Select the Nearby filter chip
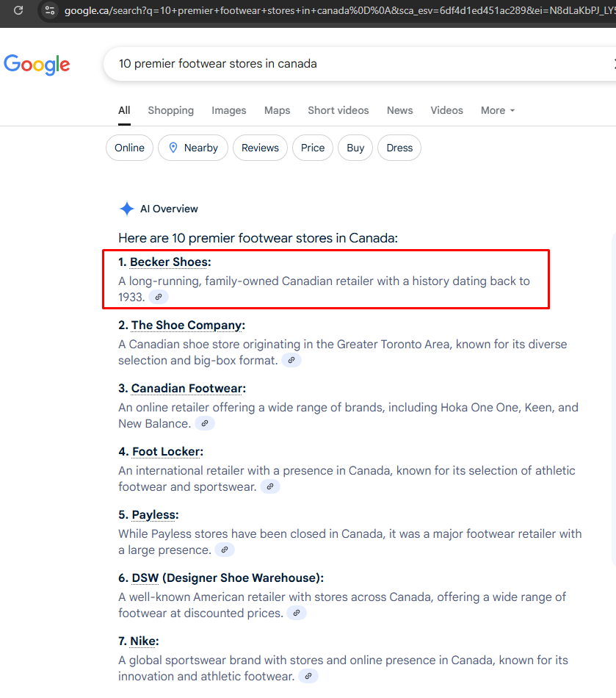616x698 pixels. (194, 148)
